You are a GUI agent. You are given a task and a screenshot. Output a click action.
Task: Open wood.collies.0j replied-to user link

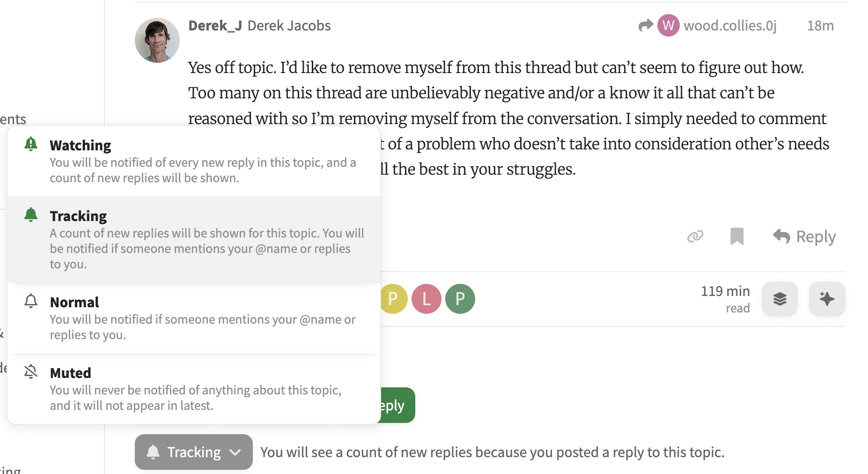pyautogui.click(x=730, y=25)
